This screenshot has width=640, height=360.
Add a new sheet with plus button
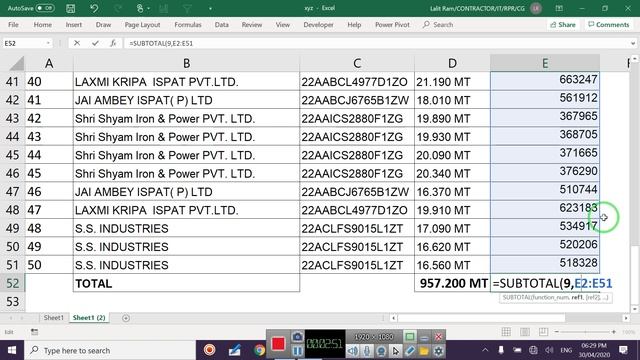point(126,318)
